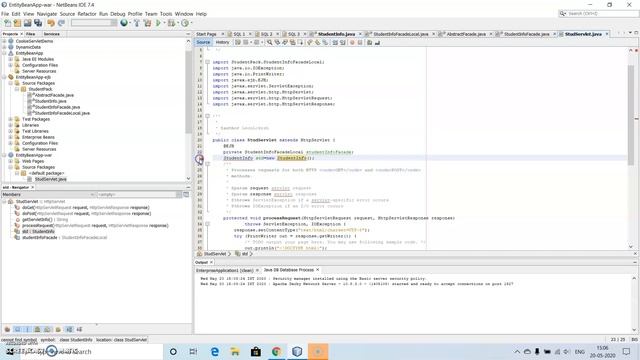The width and height of the screenshot is (640, 360).
Task: Open the Refactor menu
Action: [x=87, y=14]
